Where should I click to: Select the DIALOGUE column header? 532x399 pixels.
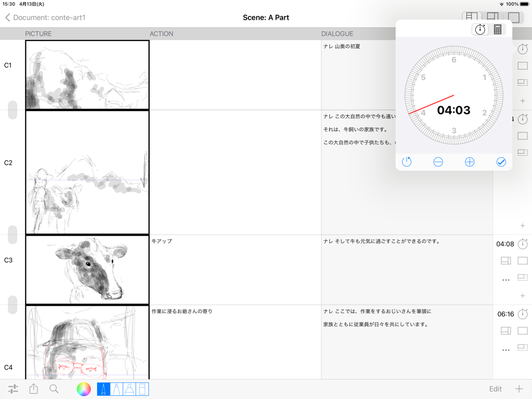click(338, 33)
